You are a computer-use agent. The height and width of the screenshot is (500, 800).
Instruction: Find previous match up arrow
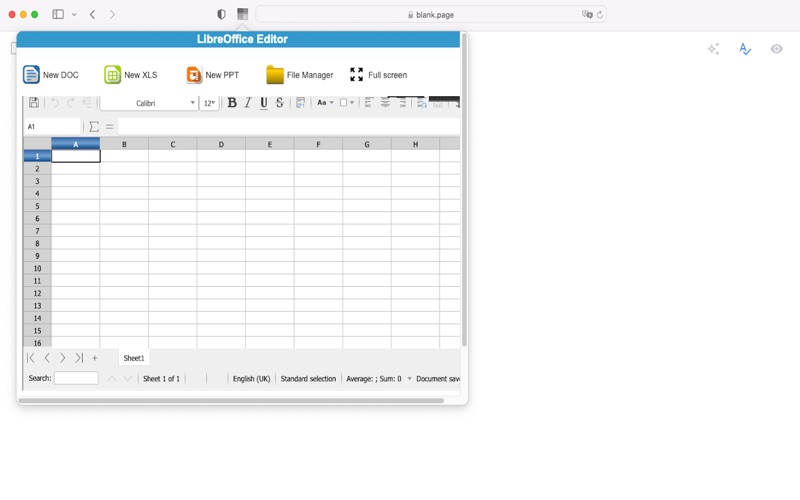click(x=112, y=379)
